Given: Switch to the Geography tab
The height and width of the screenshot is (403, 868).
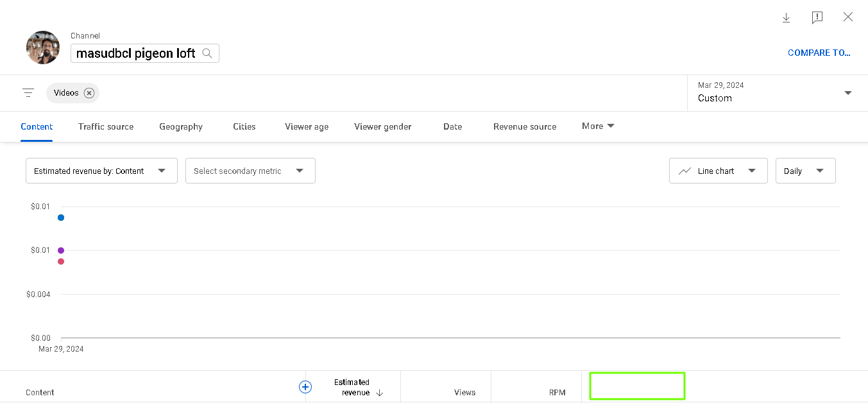Looking at the screenshot, I should [181, 126].
